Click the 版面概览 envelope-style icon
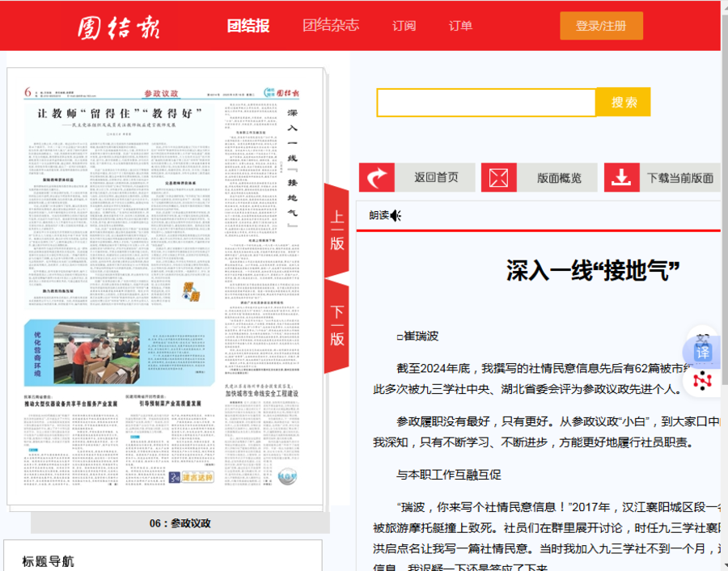 pyautogui.click(x=498, y=177)
